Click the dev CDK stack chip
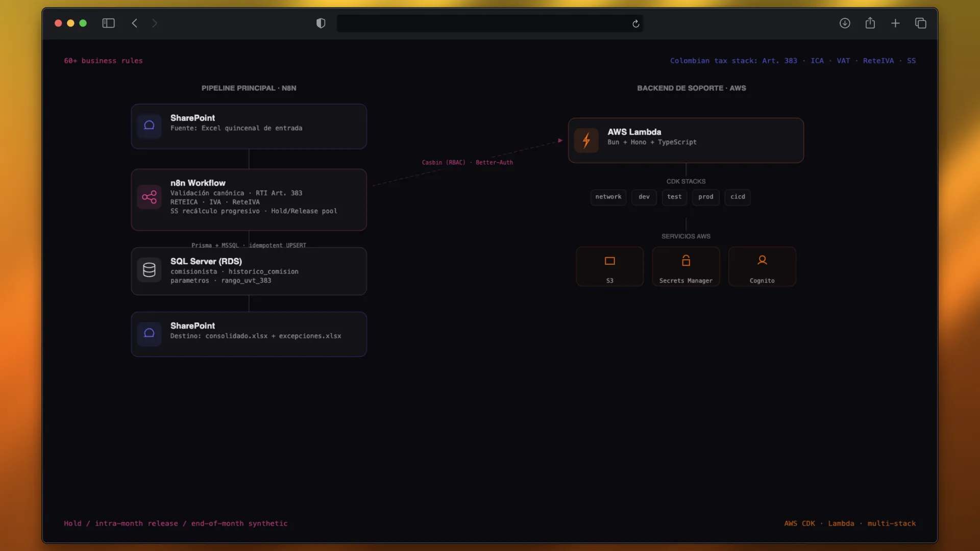This screenshot has width=980, height=551. (x=644, y=197)
